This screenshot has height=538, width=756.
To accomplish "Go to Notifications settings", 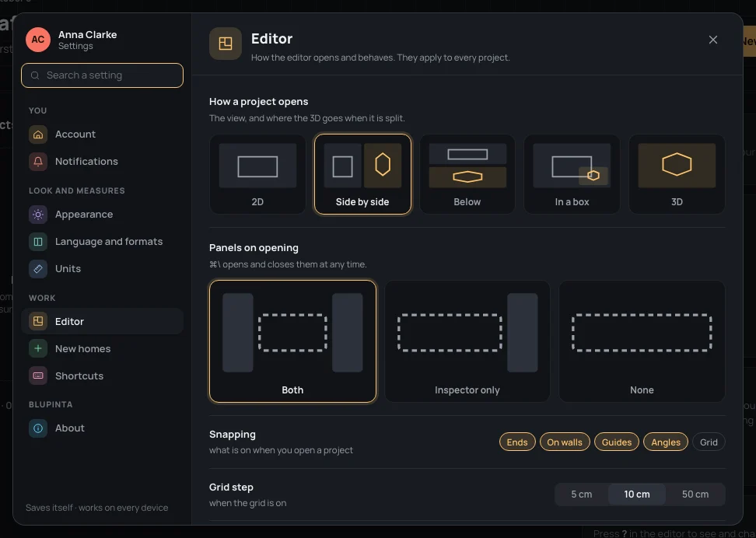I will [x=102, y=162].
